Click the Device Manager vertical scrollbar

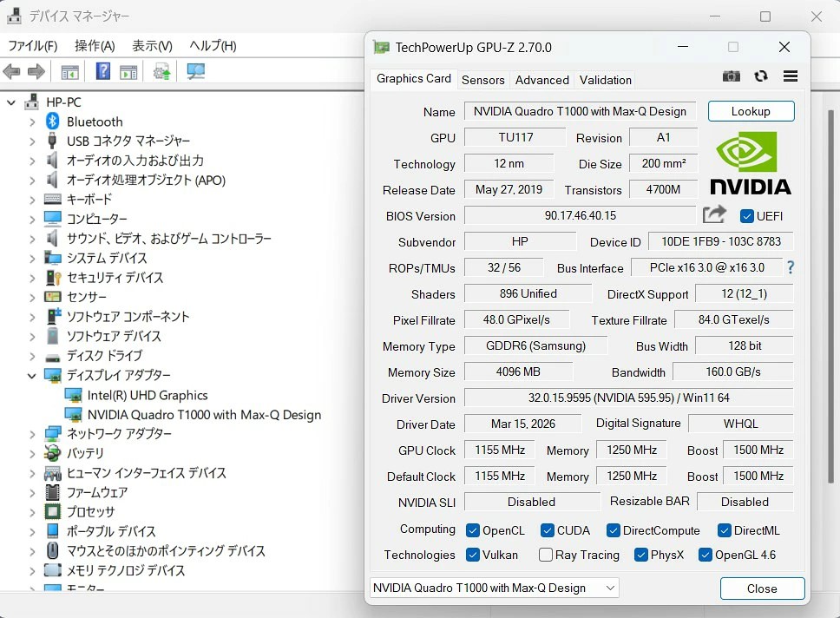831,295
